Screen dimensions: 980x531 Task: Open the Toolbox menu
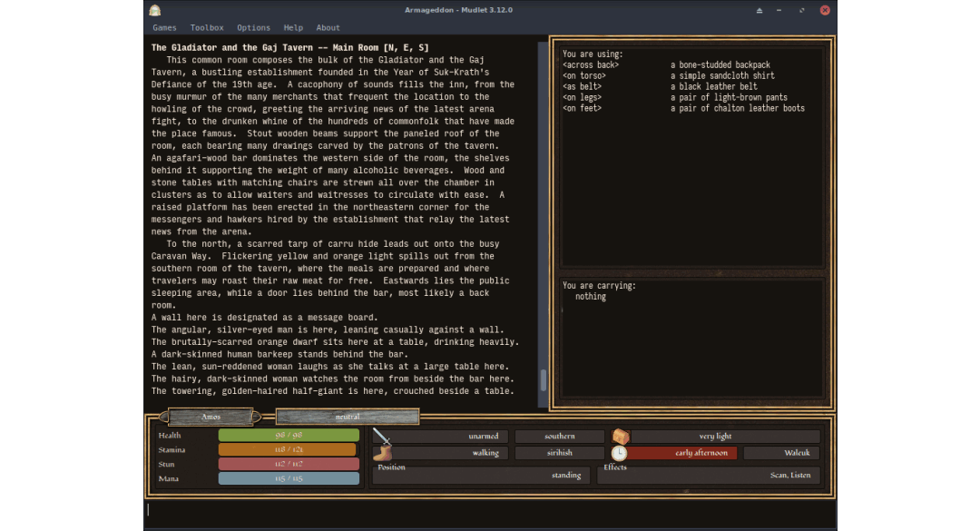pyautogui.click(x=207, y=27)
